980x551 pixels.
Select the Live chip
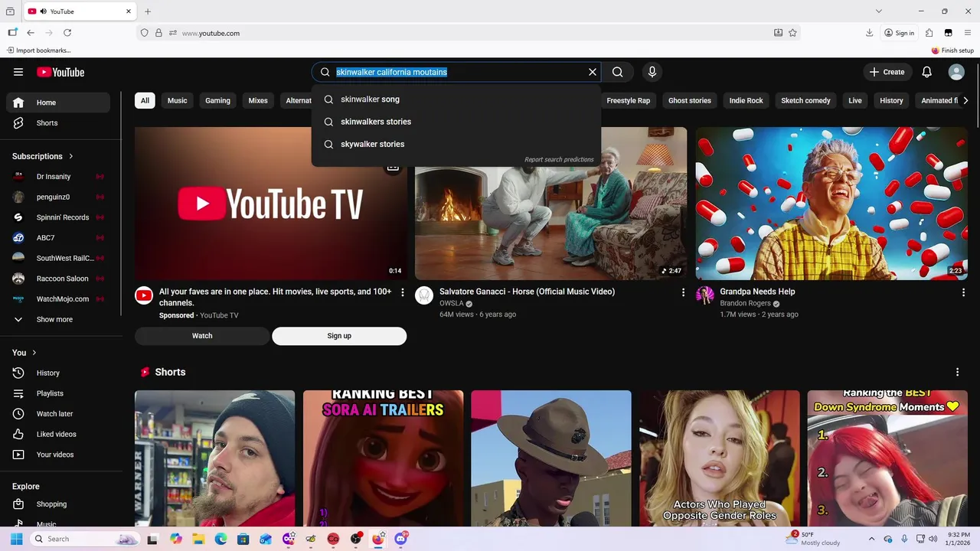coord(855,100)
